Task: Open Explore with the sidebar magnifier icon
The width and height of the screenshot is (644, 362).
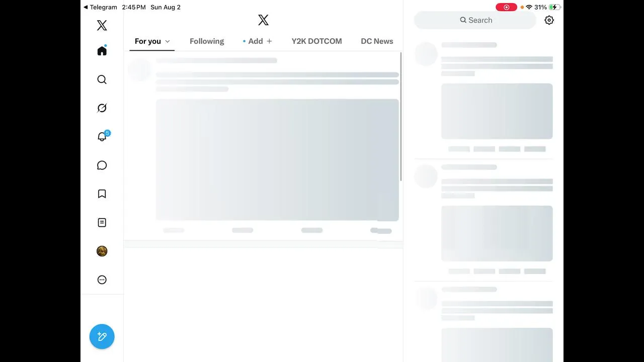Action: tap(102, 79)
